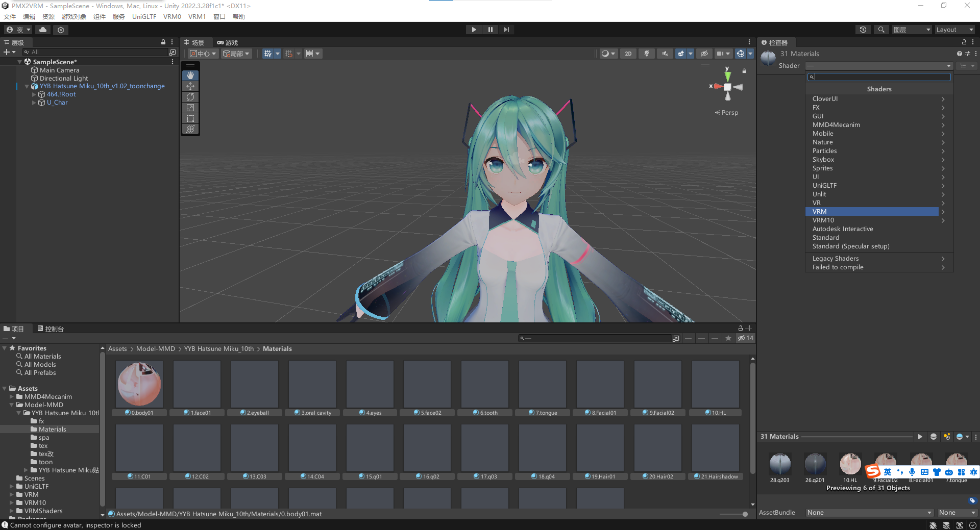Select Directional Light in Hierarchy

coord(63,79)
